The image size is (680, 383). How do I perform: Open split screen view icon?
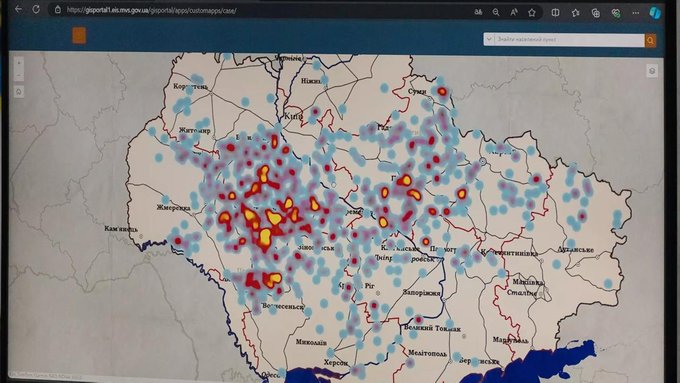(x=555, y=13)
